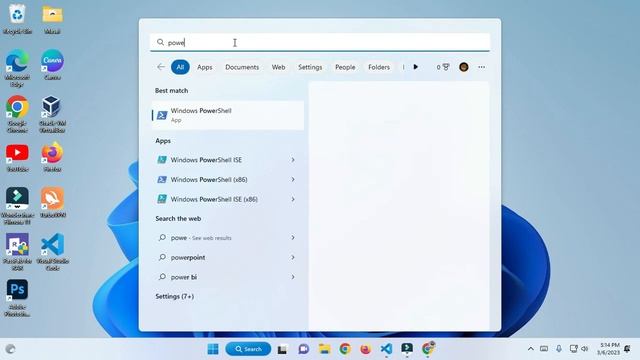Switch to the Settings filter tab

pos(310,67)
